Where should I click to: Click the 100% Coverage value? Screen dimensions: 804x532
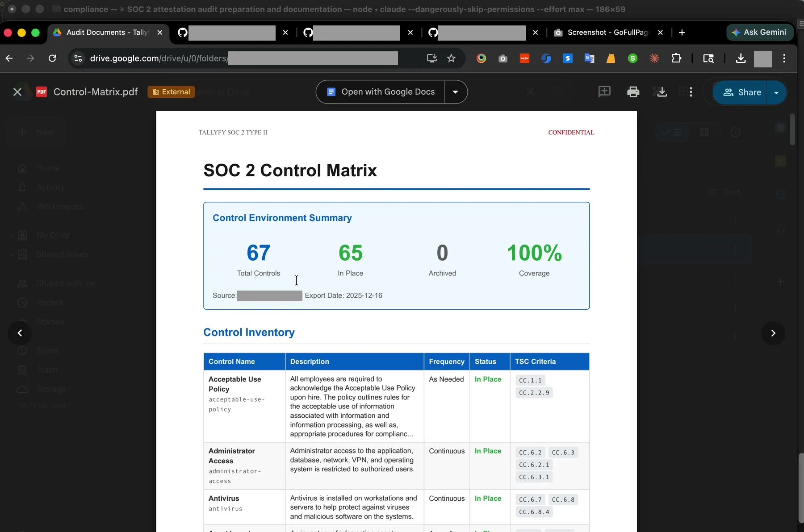click(534, 253)
